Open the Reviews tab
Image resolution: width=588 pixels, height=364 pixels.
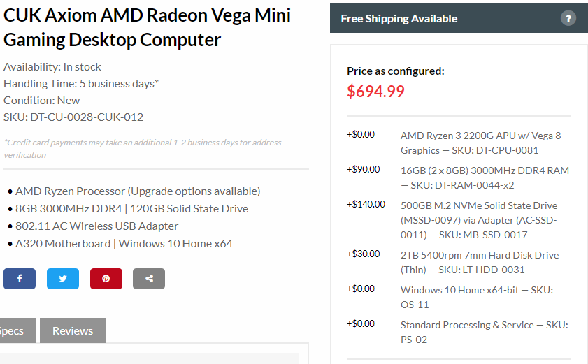click(73, 330)
